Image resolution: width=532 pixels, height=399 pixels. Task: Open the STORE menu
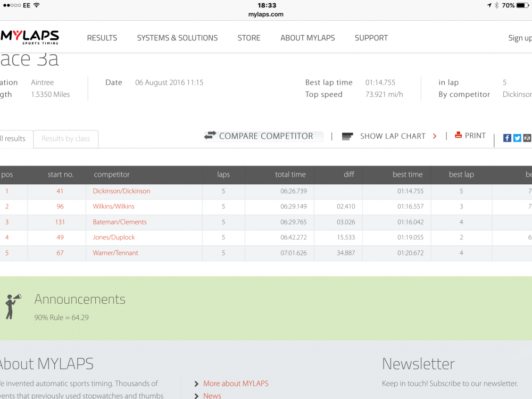248,38
